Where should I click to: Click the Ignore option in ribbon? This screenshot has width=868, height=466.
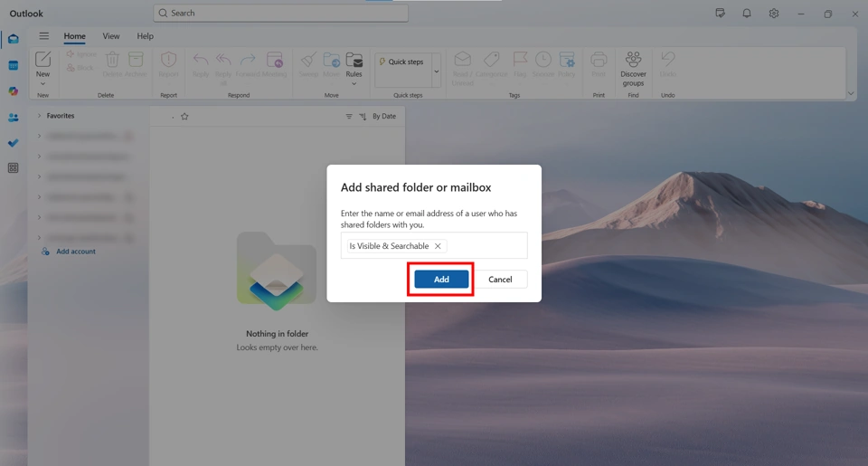pos(81,53)
